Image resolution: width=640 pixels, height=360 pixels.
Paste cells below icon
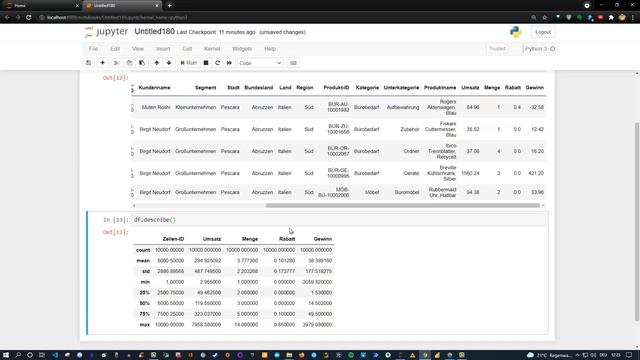[142, 63]
